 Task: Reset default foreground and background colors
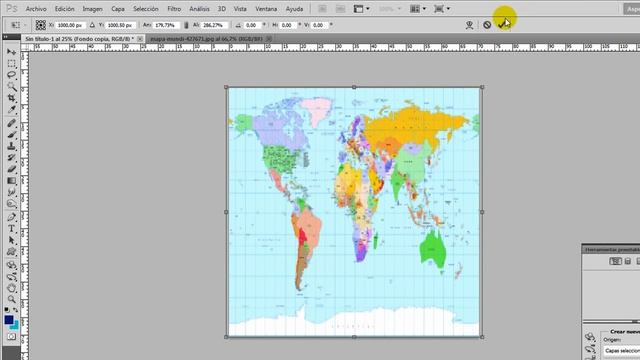pos(7,309)
